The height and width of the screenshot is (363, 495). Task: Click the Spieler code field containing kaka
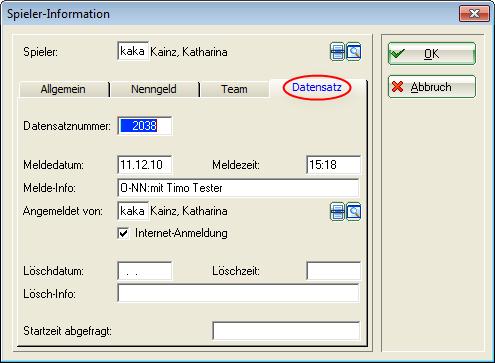click(x=133, y=51)
